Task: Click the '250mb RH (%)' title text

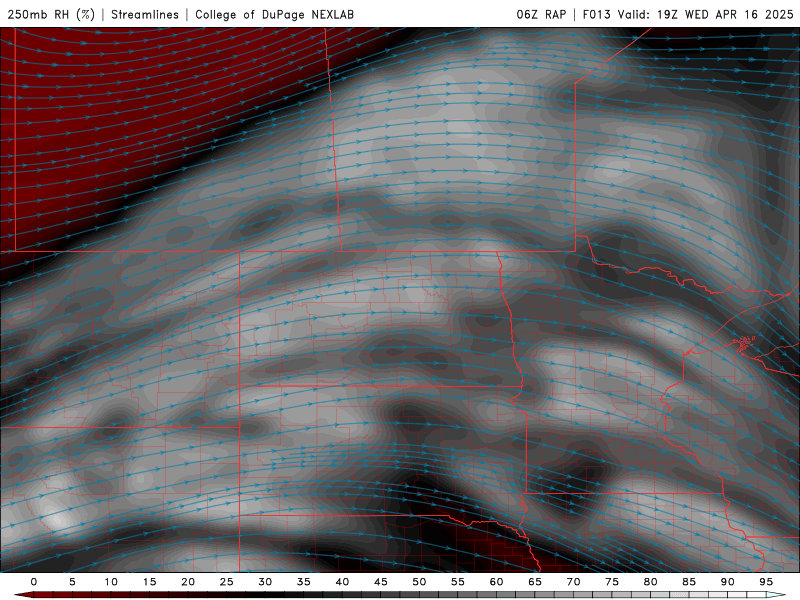Action: tap(51, 14)
